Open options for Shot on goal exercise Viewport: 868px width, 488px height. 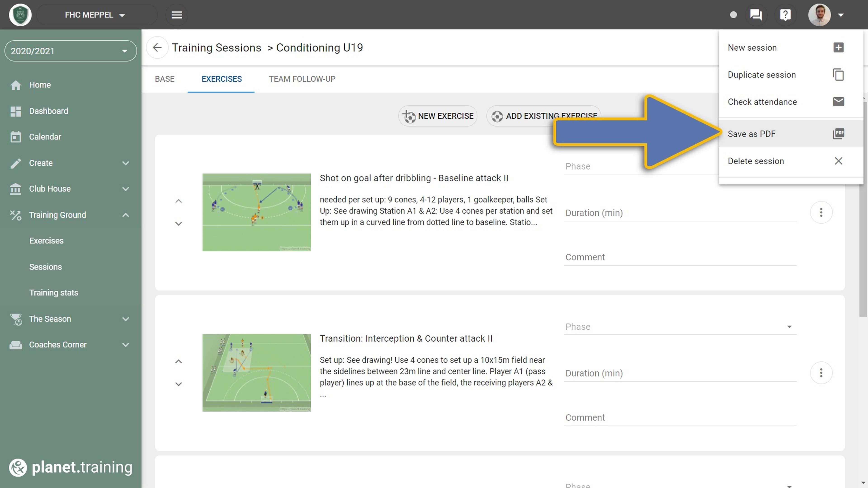pyautogui.click(x=821, y=213)
